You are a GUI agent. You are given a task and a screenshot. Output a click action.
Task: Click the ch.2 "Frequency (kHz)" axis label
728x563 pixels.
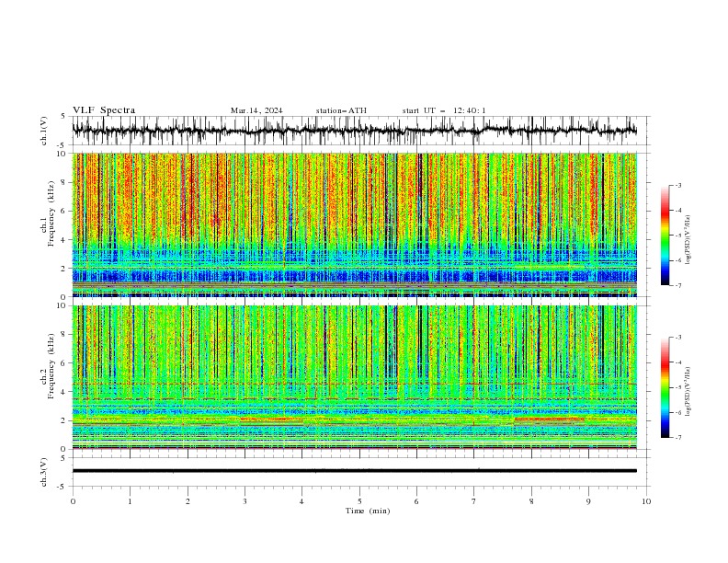51,366
